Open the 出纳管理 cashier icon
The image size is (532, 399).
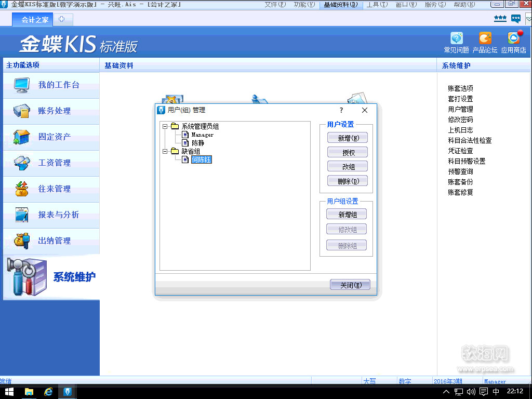[x=22, y=241]
